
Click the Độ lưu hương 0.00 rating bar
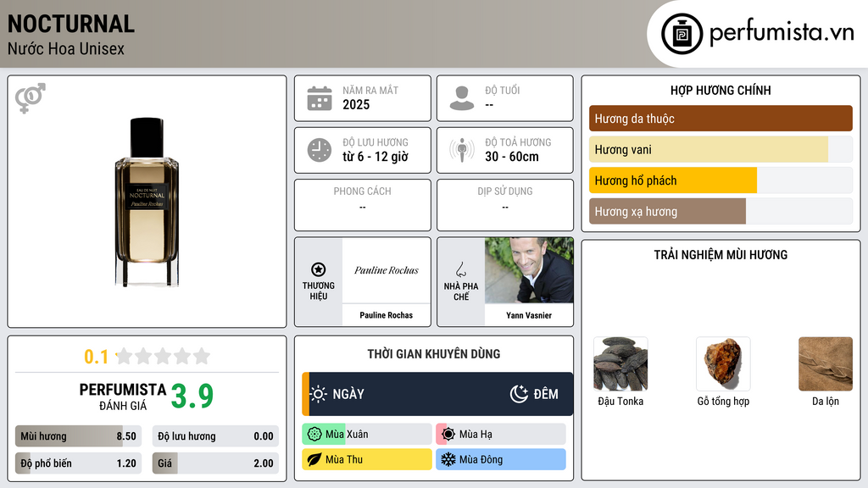[215, 436]
